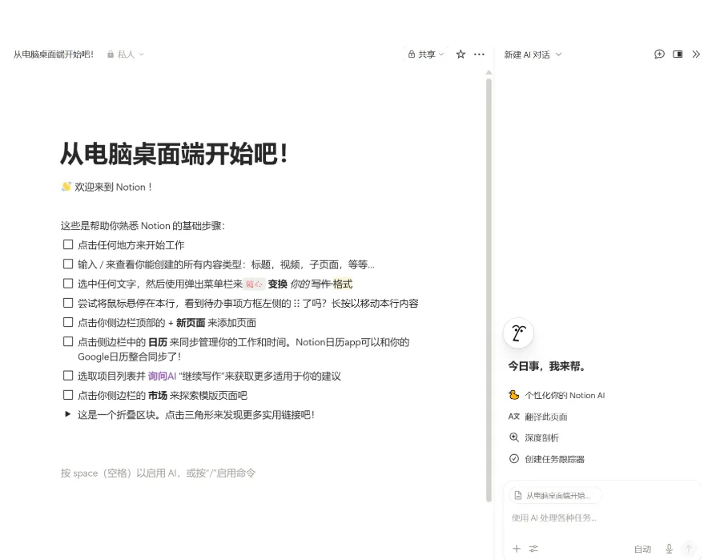The image size is (728, 560).
Task: Click the breadcrumb 从电脑桌面端开始吧!
Action: pos(54,54)
